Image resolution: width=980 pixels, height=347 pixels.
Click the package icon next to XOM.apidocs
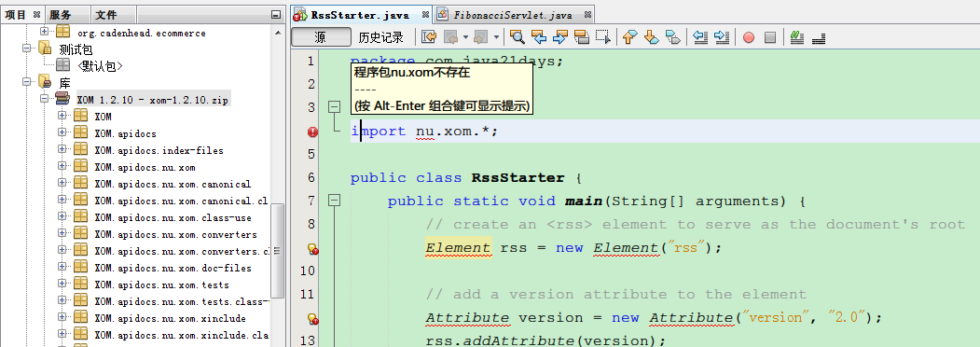tap(80, 132)
